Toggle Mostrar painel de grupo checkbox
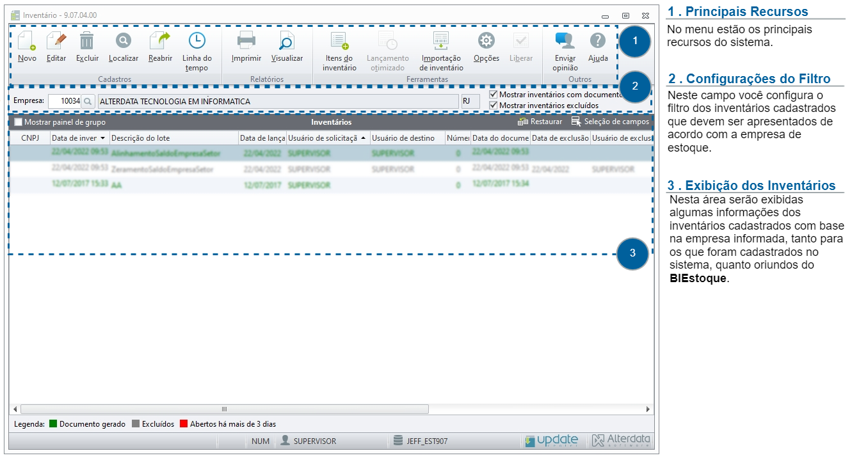This screenshot has height=467, width=868. [x=18, y=122]
